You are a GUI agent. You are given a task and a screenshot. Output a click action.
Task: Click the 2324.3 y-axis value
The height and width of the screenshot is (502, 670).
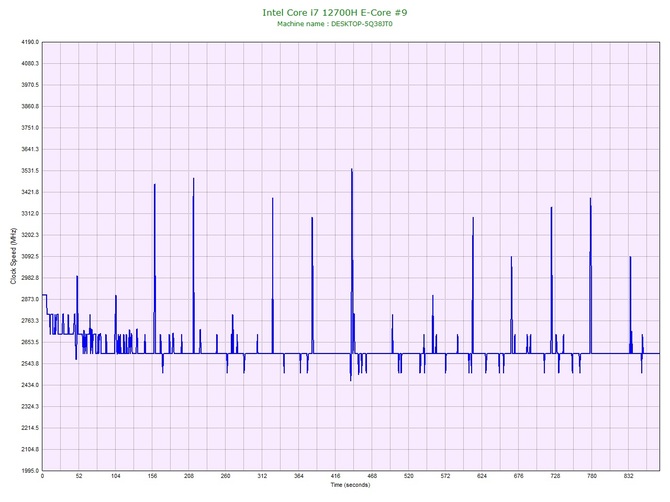tap(30, 407)
